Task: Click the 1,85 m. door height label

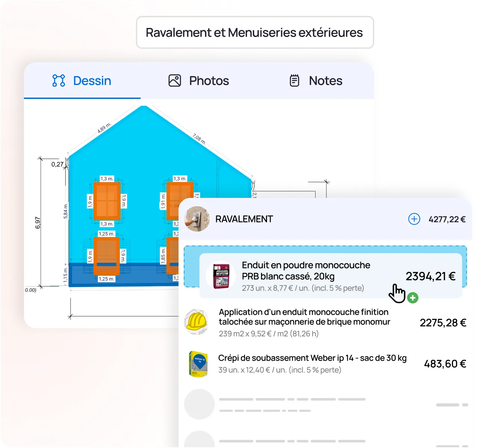Action: (163, 255)
